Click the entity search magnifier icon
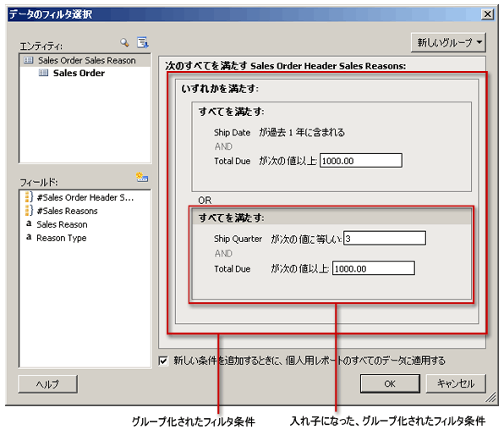The width and height of the screenshot is (504, 435). [x=124, y=42]
